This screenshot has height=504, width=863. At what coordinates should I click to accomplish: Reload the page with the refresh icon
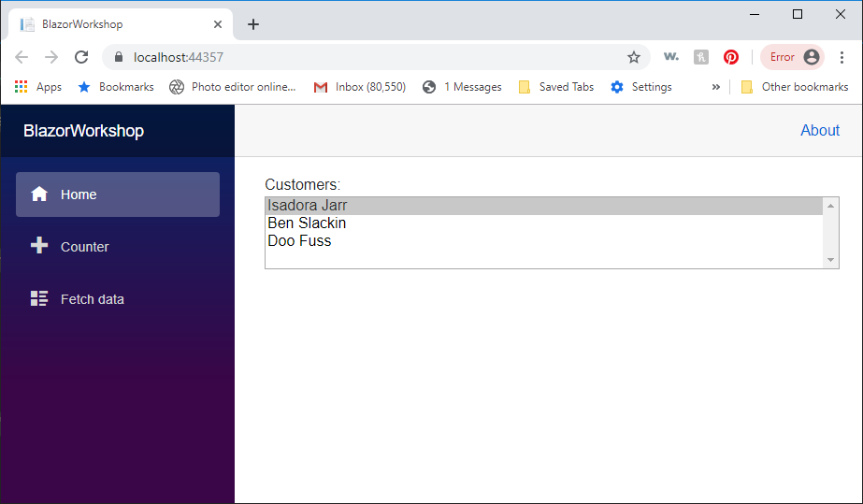[x=81, y=57]
